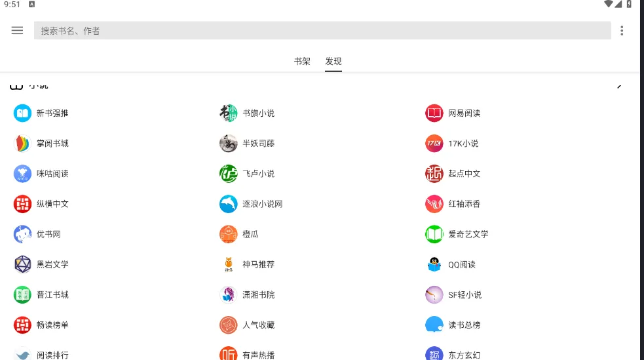Select the 半妖司藤 label
The width and height of the screenshot is (644, 360).
click(258, 144)
